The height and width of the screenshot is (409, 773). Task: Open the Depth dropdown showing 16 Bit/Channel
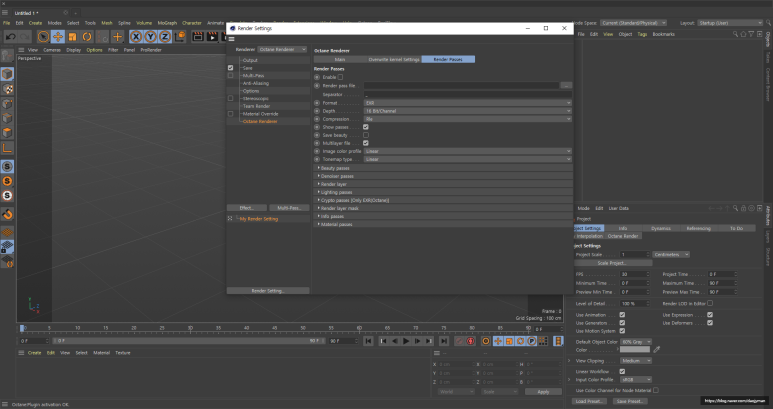click(x=467, y=111)
